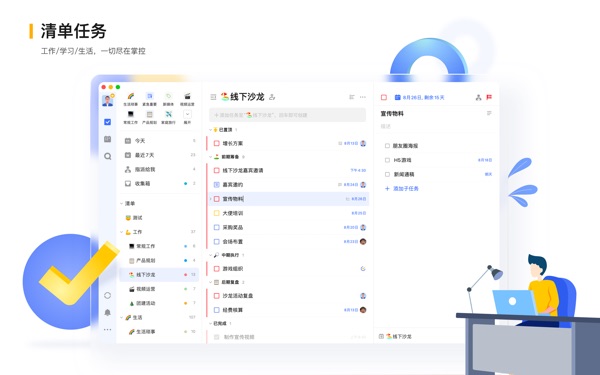Viewport: 600px width, 375px height.
Task: Open the 指派给我 list
Action: 160,169
